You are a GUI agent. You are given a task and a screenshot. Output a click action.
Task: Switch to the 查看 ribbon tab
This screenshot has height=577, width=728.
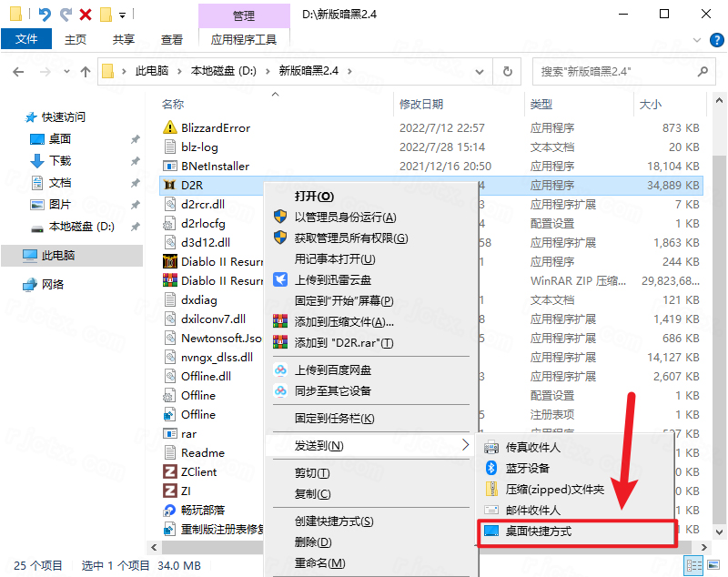click(x=172, y=39)
